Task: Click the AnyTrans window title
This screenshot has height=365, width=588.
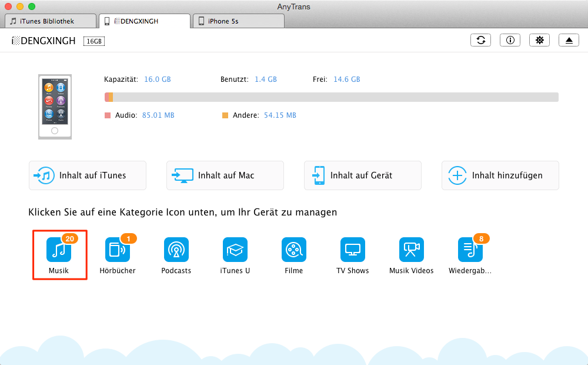Action: (293, 6)
